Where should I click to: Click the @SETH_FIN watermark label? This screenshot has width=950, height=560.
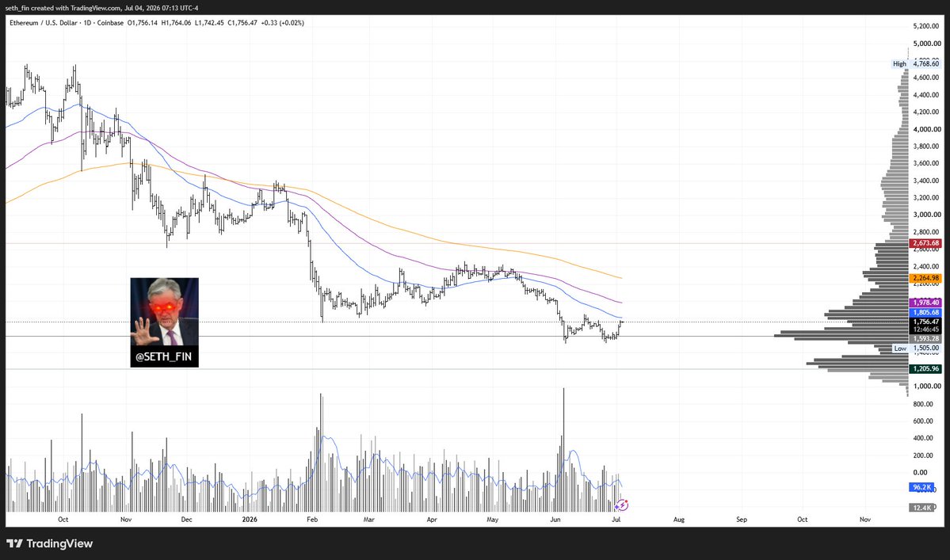(164, 356)
